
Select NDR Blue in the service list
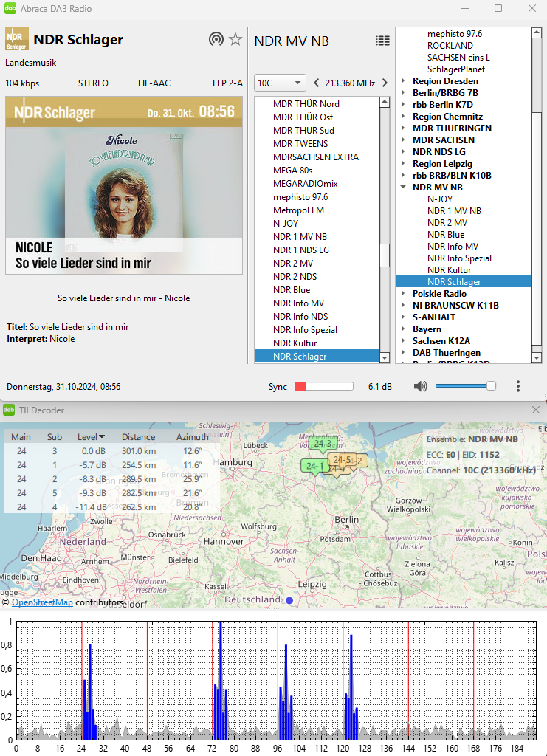292,289
